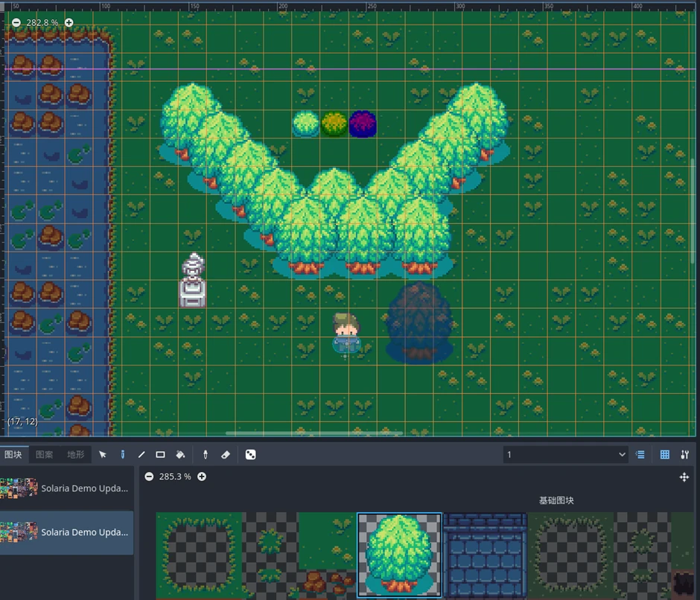Toggle the eraser tool
The width and height of the screenshot is (700, 600).
coord(226,454)
